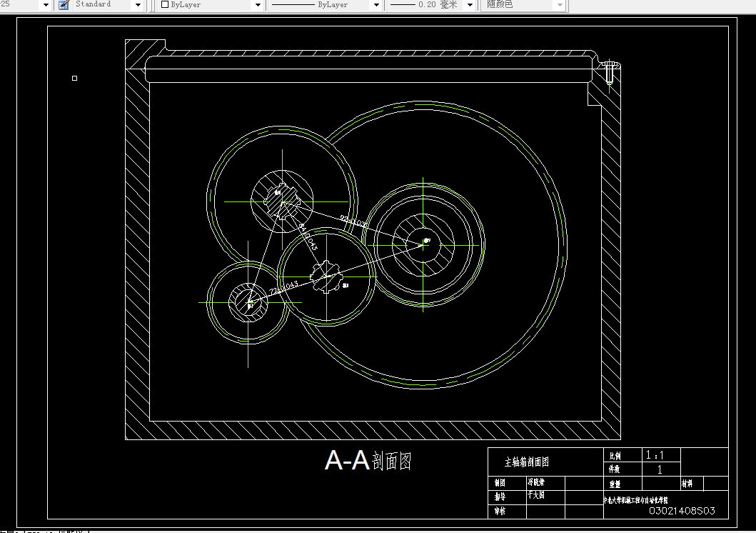Expand the dropdown ending in 25
Screen dimensions: 756x533
click(46, 5)
